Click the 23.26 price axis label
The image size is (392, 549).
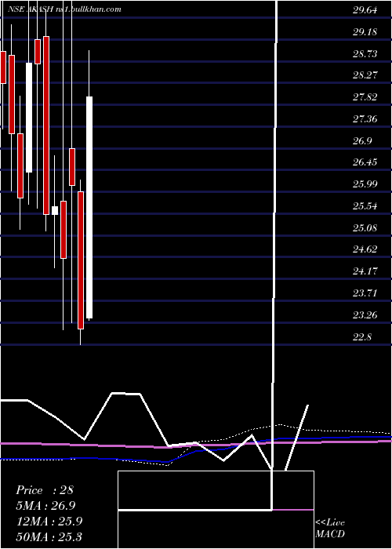(x=365, y=314)
